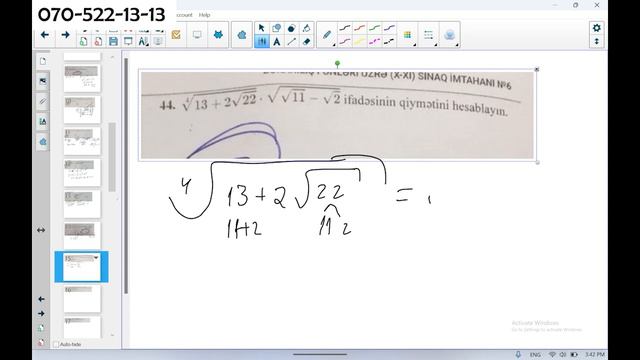Select the Text tool letter A
Screen dimensions: 640x360
276,42
